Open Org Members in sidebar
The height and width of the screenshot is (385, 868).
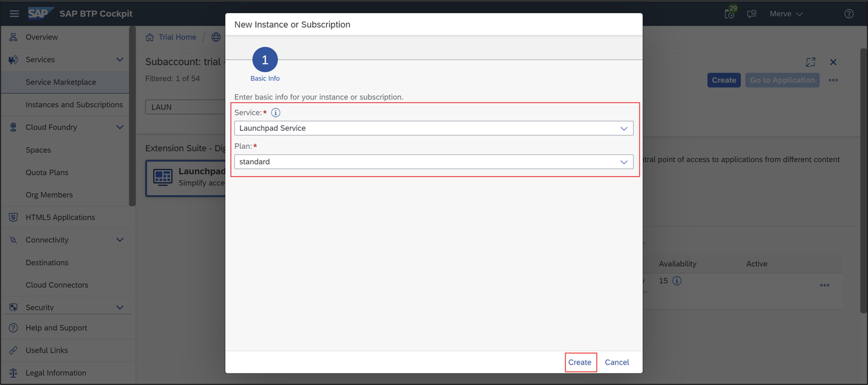click(49, 195)
